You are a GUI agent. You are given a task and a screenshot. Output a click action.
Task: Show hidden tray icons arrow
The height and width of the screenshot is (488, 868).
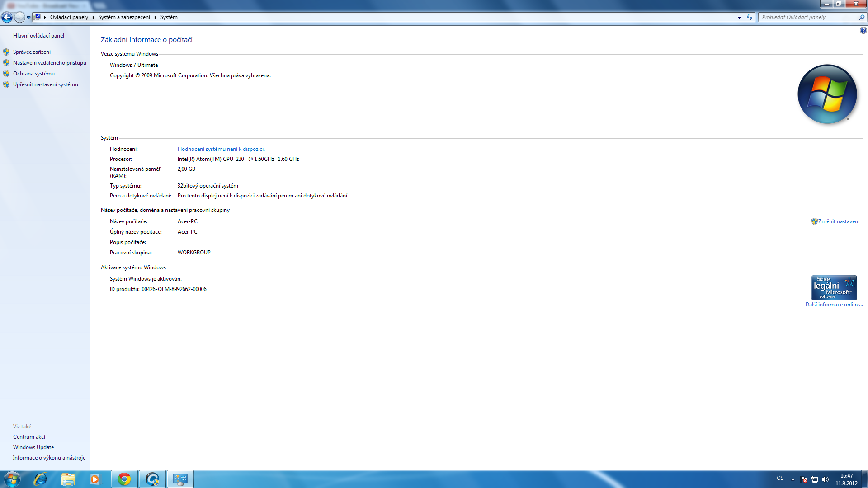(x=793, y=479)
